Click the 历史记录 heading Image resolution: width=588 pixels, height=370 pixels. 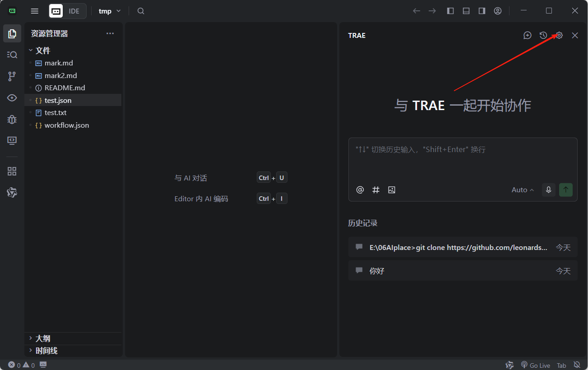362,223
